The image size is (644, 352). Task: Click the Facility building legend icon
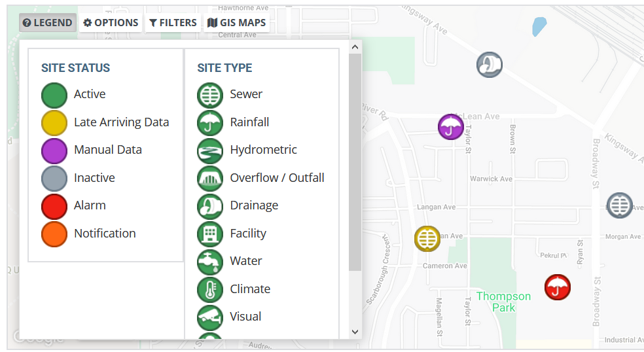[210, 234]
